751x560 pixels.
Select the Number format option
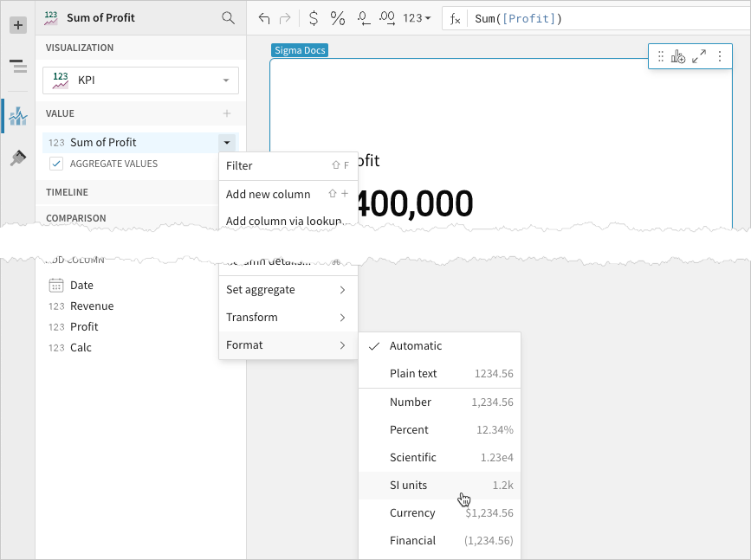click(x=439, y=402)
